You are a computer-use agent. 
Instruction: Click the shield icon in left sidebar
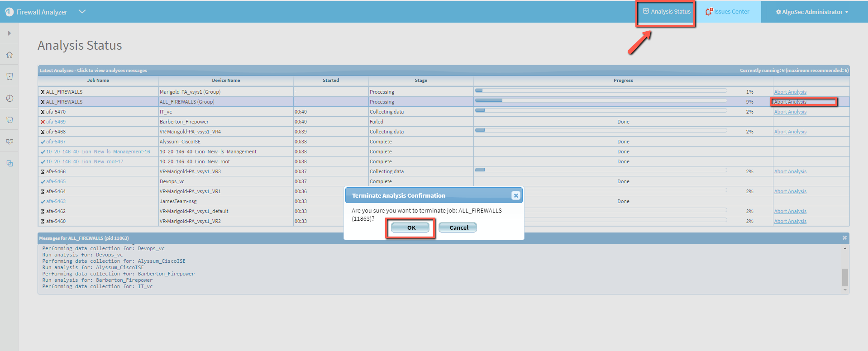coord(10,76)
